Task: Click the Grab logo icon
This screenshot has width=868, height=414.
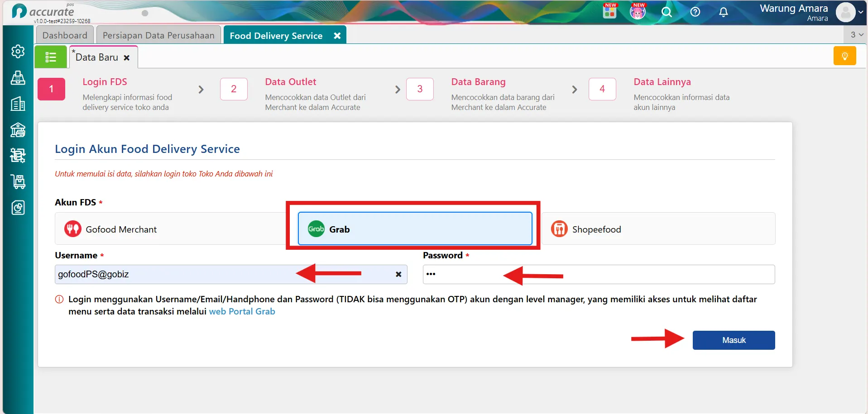Action: (316, 229)
